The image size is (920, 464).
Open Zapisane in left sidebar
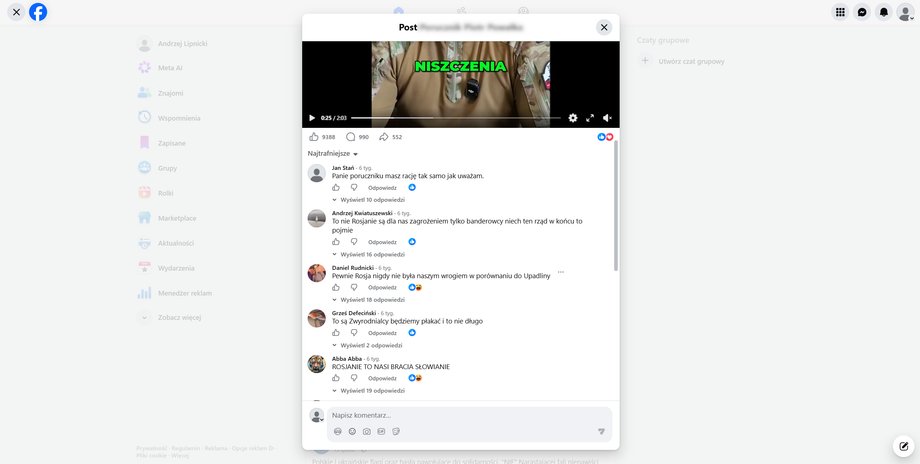(x=171, y=143)
